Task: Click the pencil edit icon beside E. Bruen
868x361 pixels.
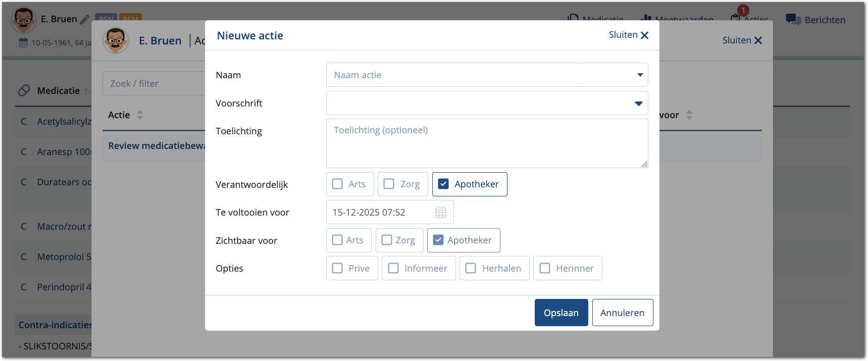Action: click(85, 20)
